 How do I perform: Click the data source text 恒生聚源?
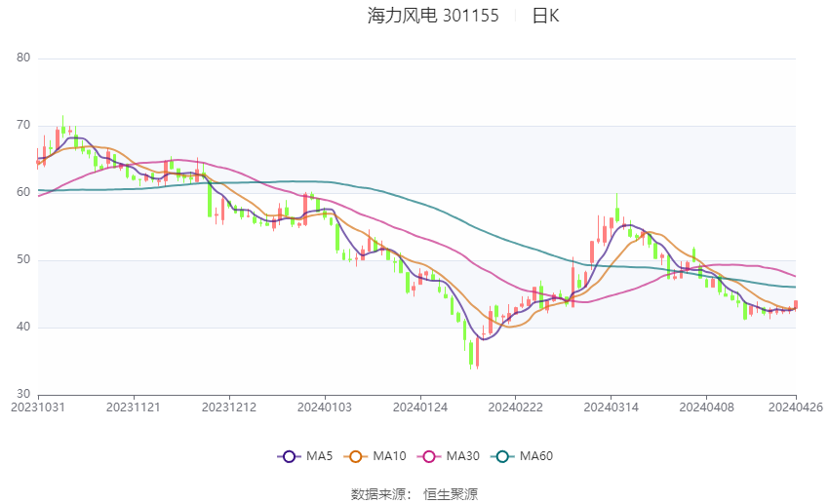coord(451,495)
